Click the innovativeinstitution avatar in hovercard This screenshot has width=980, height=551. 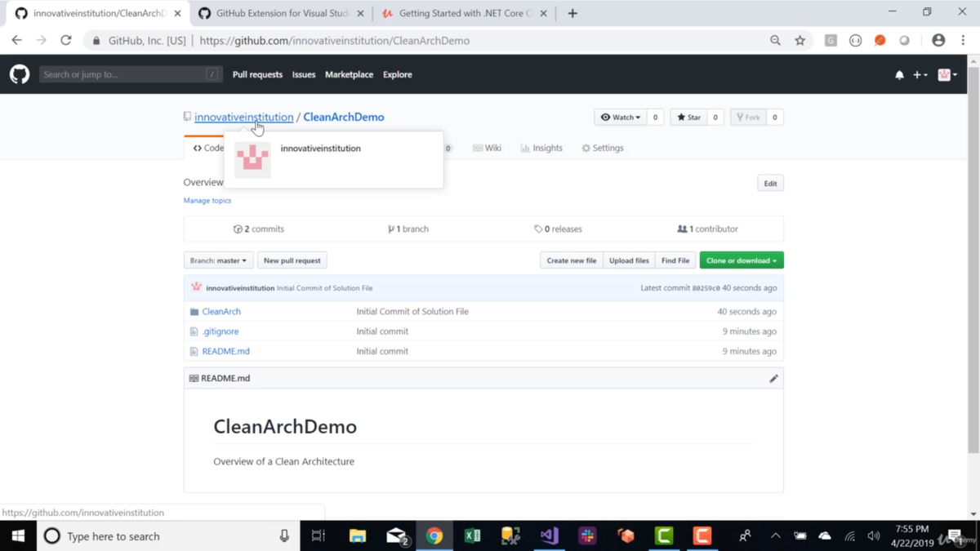(x=252, y=159)
